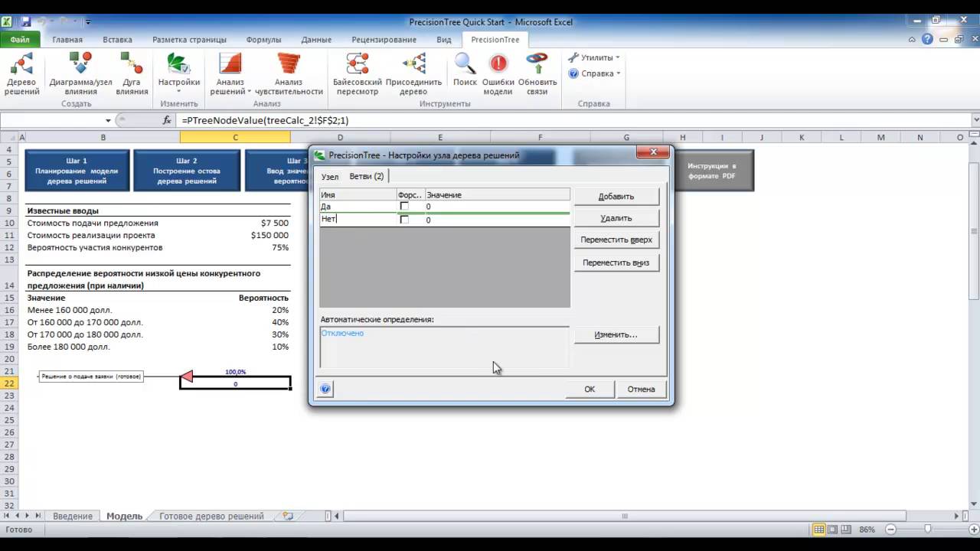Viewport: 980px width, 551px height.
Task: Open Байесовский пересмотр tool
Action: click(x=357, y=74)
